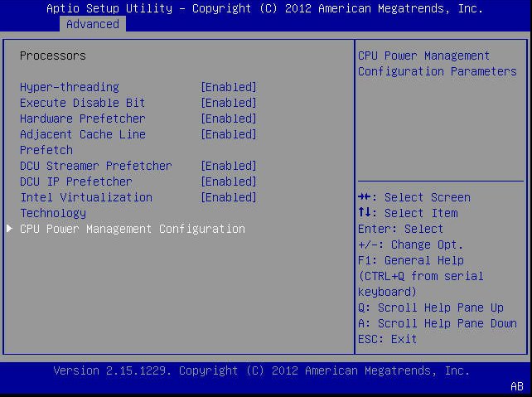Click the +/-: Change Opt. hint
This screenshot has width=532, height=397.
pos(410,244)
